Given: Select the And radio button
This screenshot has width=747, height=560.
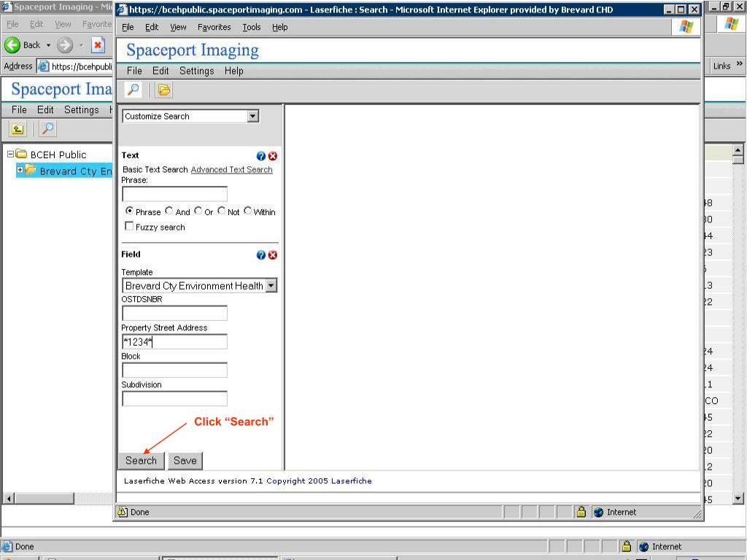Looking at the screenshot, I should (169, 211).
